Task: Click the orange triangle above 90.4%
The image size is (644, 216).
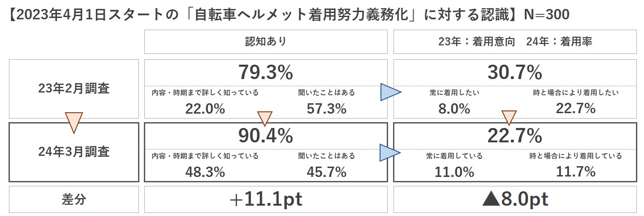Action: pos(265,119)
